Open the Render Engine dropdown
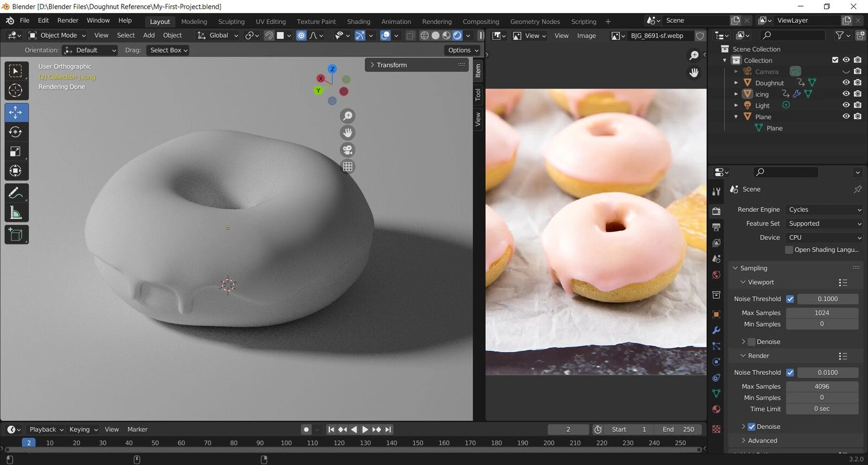Image resolution: width=868 pixels, height=465 pixels. (x=824, y=210)
